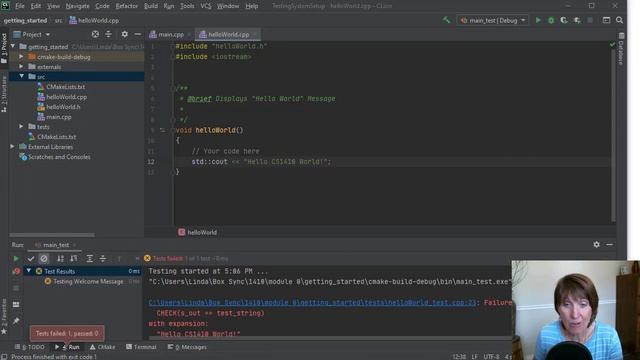Open the Database sidebar panel
The width and height of the screenshot is (640, 360).
621,50
